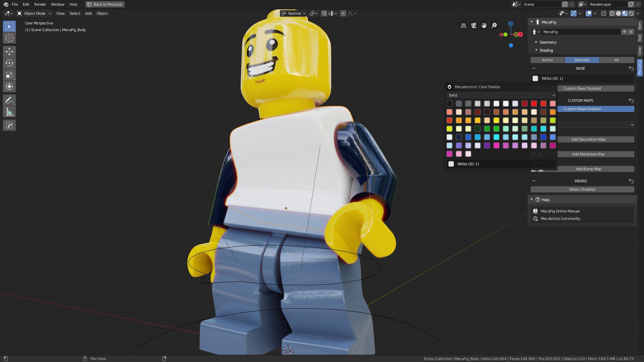Select the Measure tool
Screen dimensions: 644x362
(x=9, y=112)
